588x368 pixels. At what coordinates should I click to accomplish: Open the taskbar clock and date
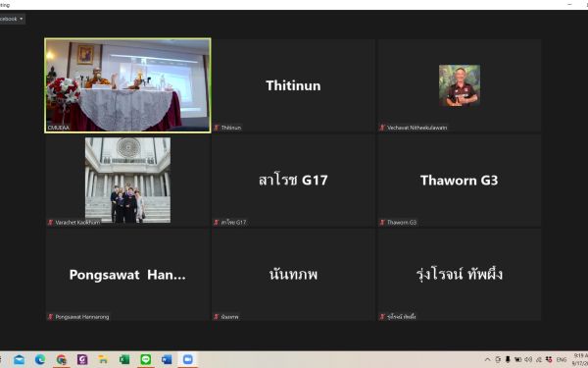(x=580, y=359)
